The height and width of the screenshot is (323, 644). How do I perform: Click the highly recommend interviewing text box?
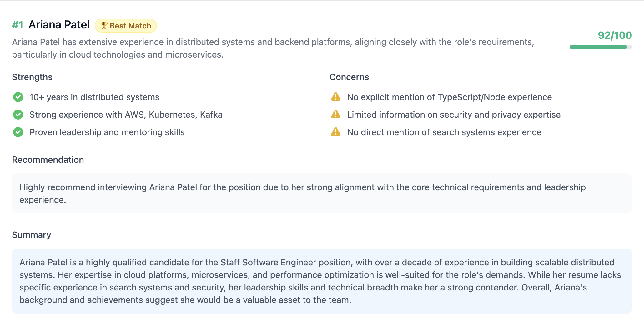322,193
